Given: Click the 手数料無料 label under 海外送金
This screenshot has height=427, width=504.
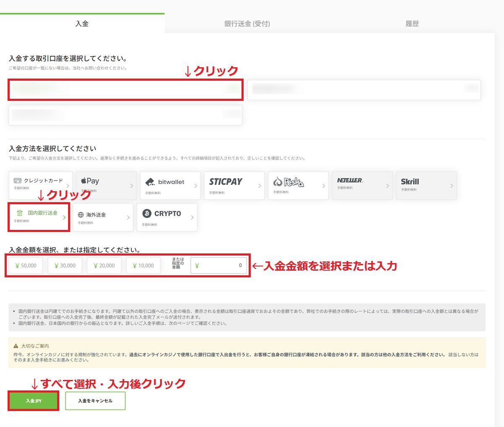Looking at the screenshot, I should (86, 223).
